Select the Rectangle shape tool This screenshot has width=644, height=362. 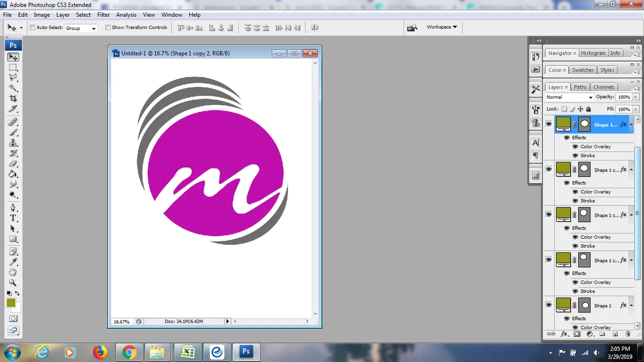coord(13,239)
